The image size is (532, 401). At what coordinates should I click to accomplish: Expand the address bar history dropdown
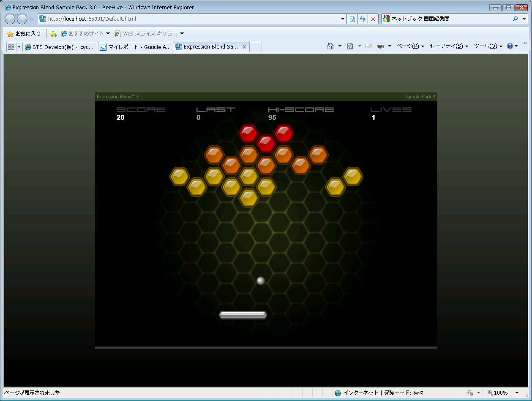pos(343,19)
